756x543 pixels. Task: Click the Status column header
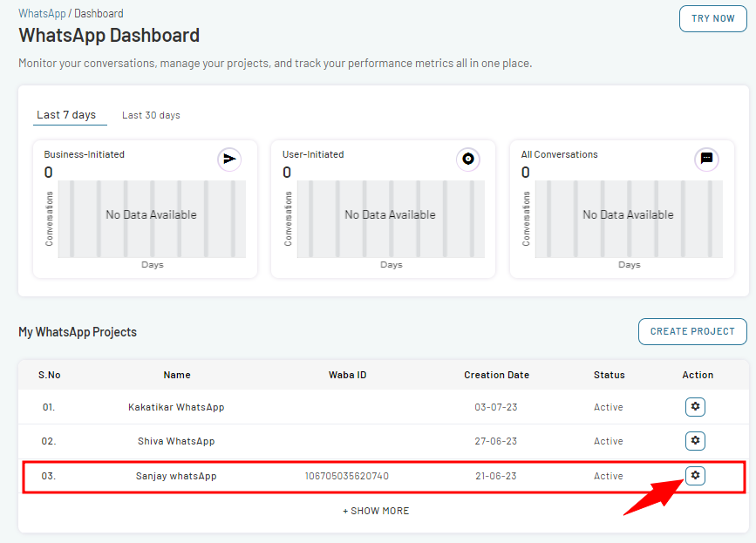[609, 375]
